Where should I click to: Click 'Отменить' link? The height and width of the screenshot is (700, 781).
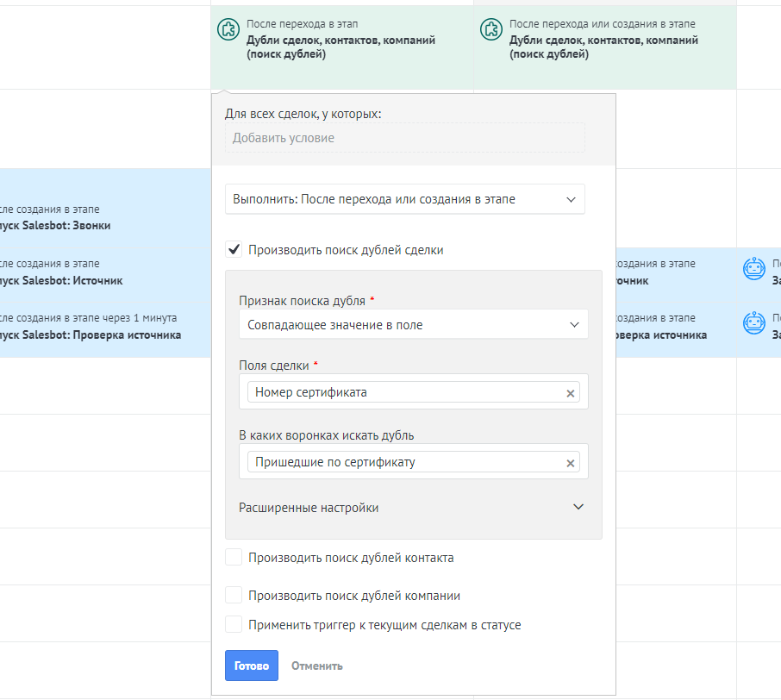coord(316,666)
